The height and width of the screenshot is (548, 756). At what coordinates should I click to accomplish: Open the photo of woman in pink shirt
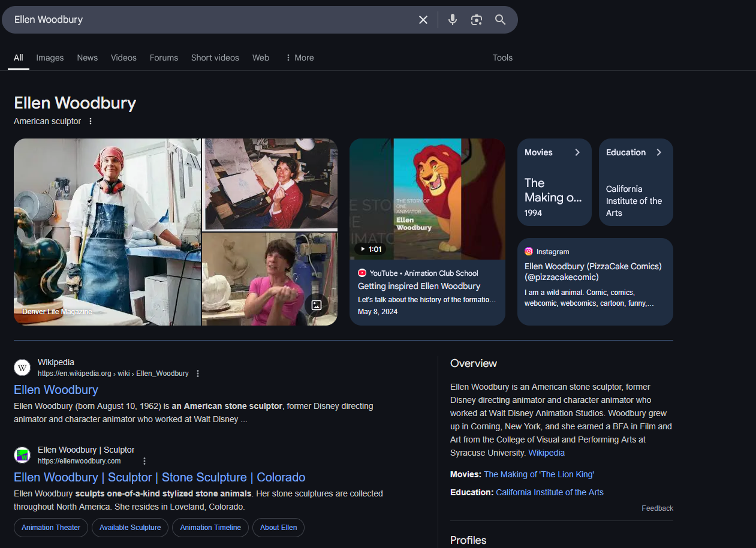tap(270, 279)
